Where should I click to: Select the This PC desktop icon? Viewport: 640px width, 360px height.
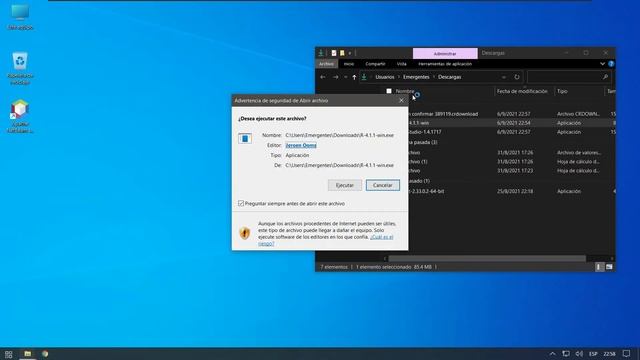(x=20, y=17)
